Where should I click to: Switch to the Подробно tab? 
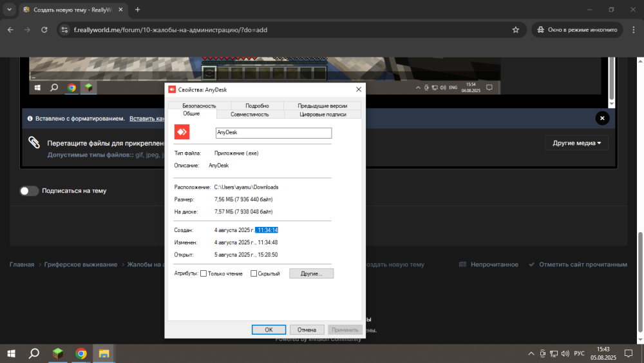(257, 106)
